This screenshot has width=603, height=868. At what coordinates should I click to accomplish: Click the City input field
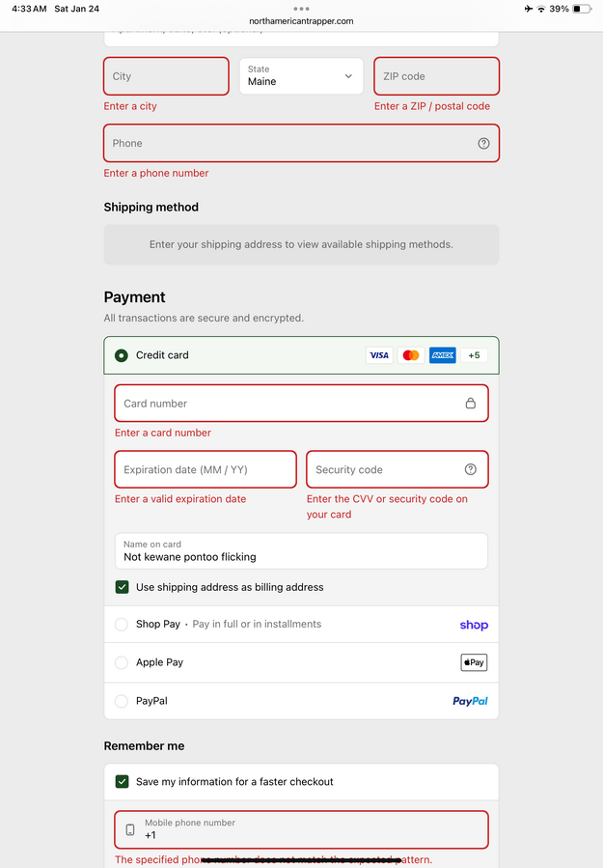coord(166,76)
